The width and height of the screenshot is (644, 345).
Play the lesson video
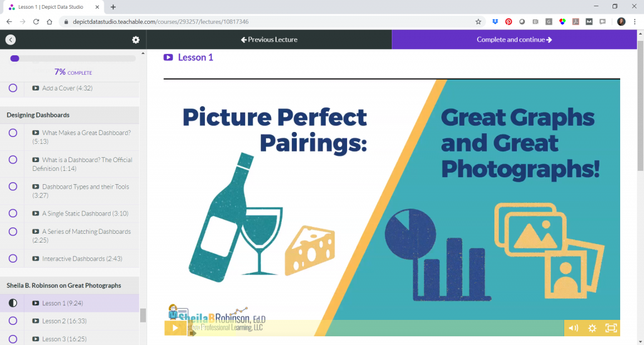tap(175, 328)
